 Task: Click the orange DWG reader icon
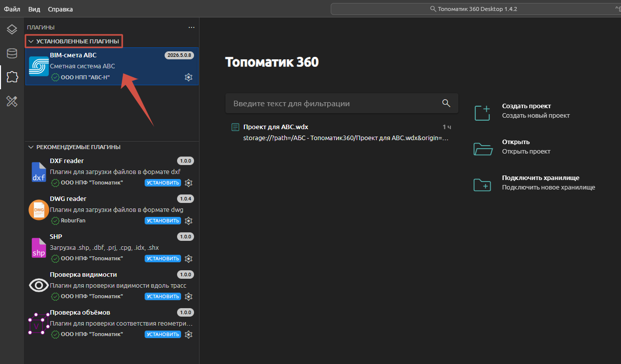(x=38, y=210)
